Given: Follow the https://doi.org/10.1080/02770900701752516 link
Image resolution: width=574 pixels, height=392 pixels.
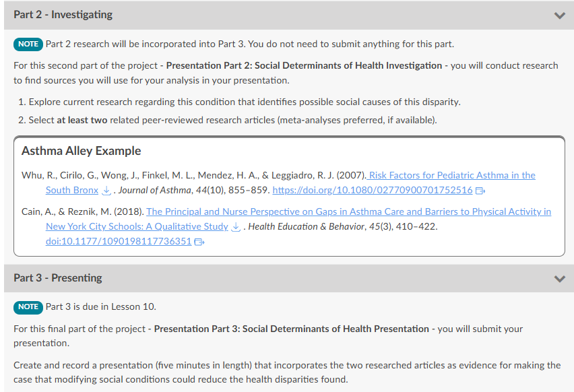Looking at the screenshot, I should 372,191.
